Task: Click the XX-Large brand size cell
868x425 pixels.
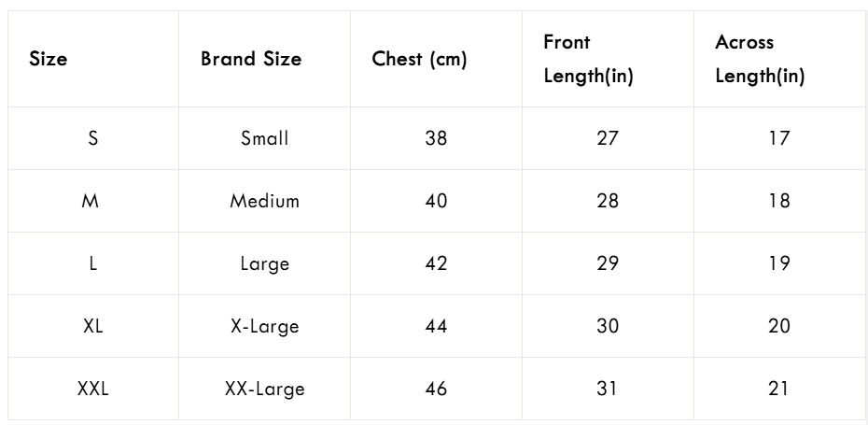Action: click(265, 389)
